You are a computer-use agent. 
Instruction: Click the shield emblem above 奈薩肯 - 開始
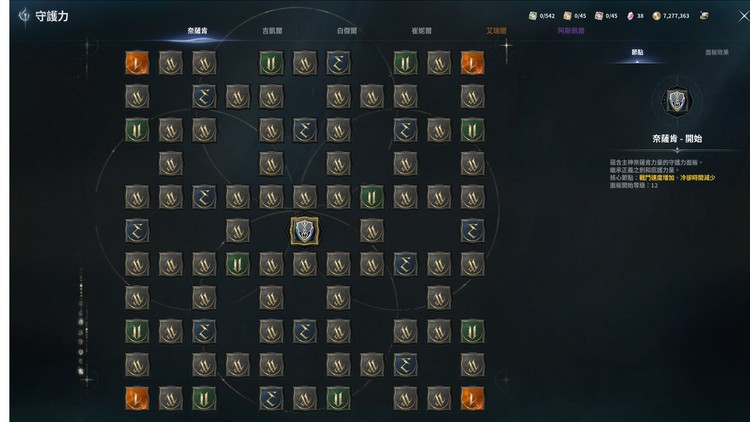click(677, 101)
